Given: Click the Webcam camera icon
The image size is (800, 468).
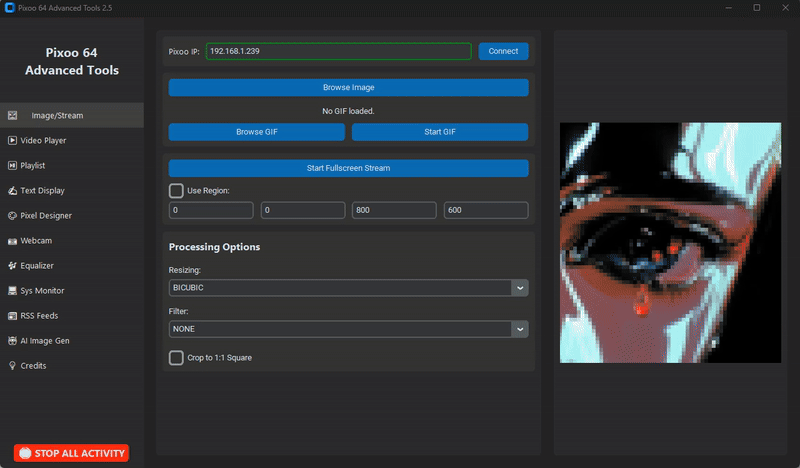Looking at the screenshot, I should [12, 241].
